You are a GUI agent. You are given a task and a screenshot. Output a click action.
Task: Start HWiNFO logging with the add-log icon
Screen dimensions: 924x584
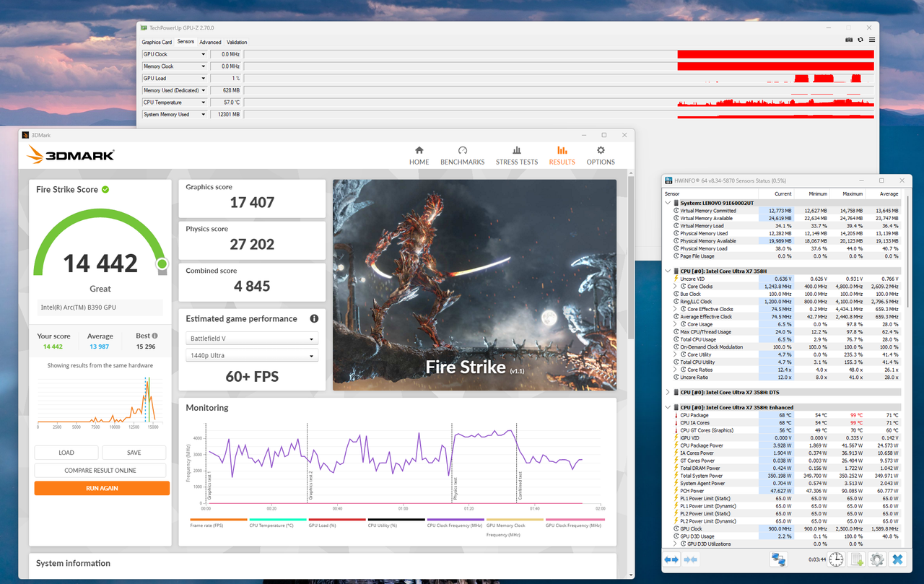pyautogui.click(x=857, y=559)
